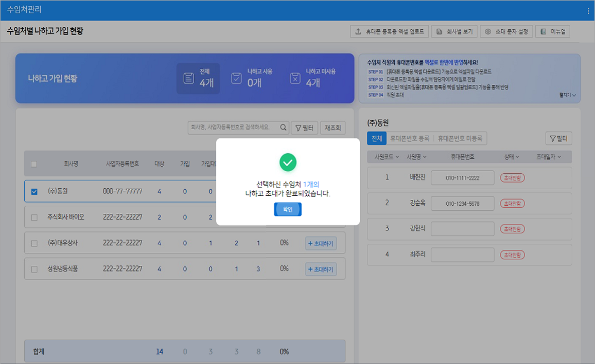This screenshot has height=364, width=595.
Task: Click the 확인 button in the dialog
Action: click(288, 209)
